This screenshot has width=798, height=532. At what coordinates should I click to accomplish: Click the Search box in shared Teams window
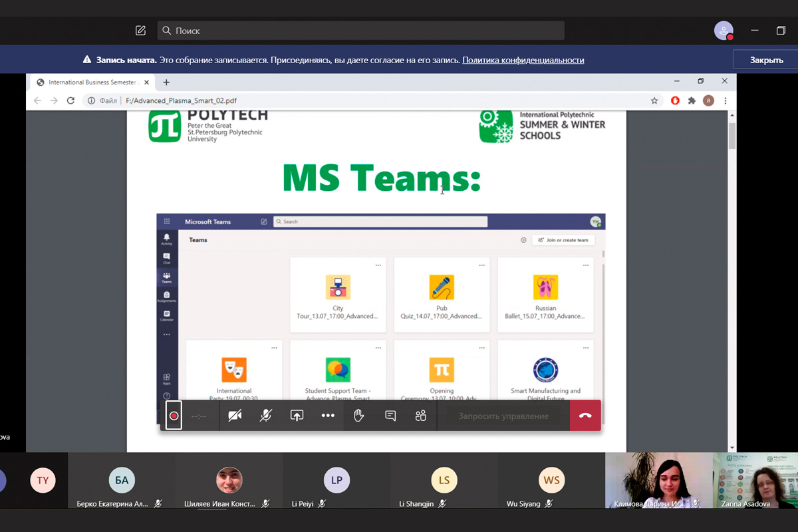pos(380,221)
